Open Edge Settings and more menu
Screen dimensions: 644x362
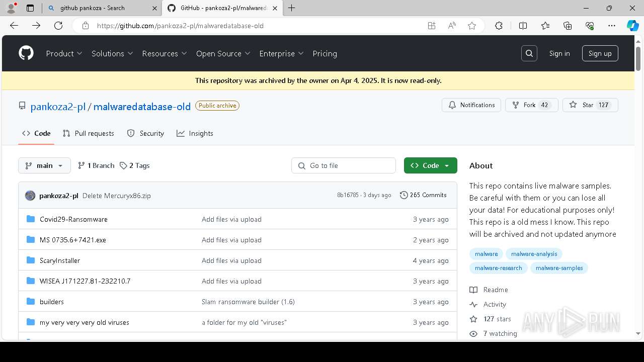pos(612,26)
